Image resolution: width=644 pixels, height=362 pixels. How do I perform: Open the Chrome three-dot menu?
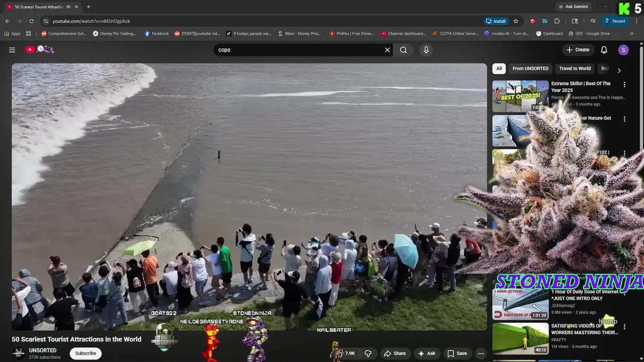point(637,21)
